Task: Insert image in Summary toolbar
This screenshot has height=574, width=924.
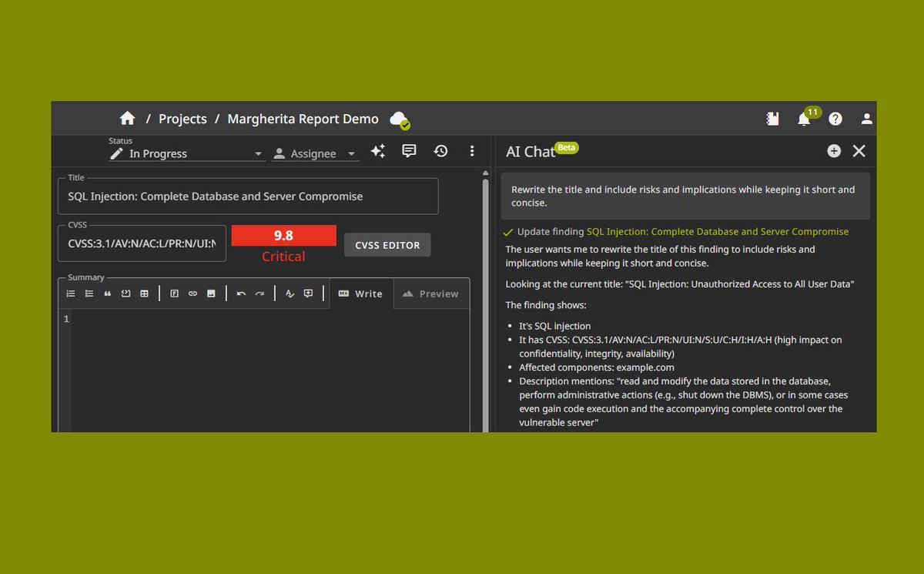Action: (x=211, y=294)
